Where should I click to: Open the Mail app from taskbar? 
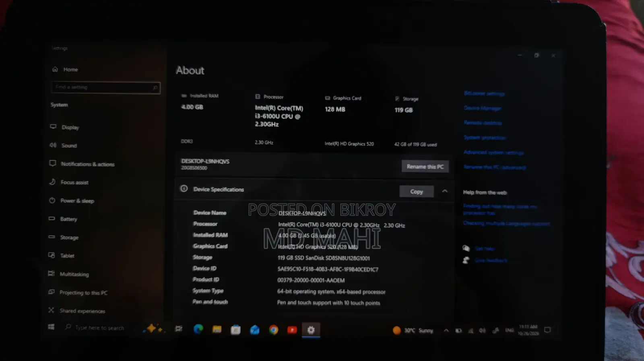tap(255, 330)
